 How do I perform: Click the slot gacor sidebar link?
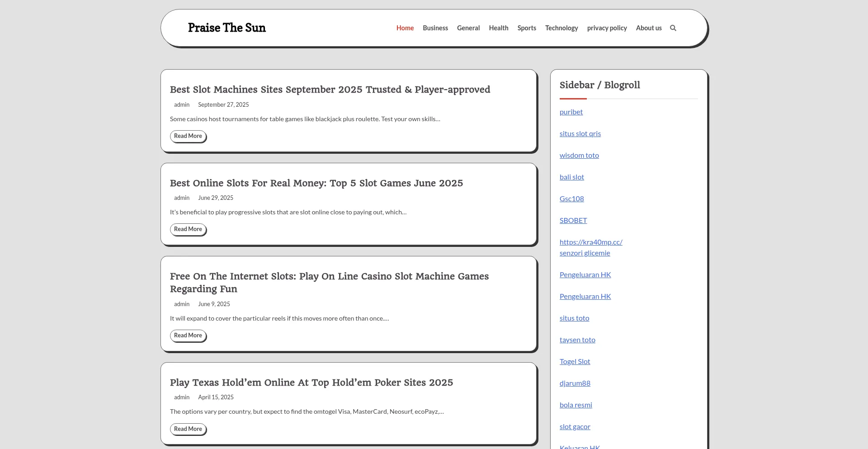click(x=575, y=427)
